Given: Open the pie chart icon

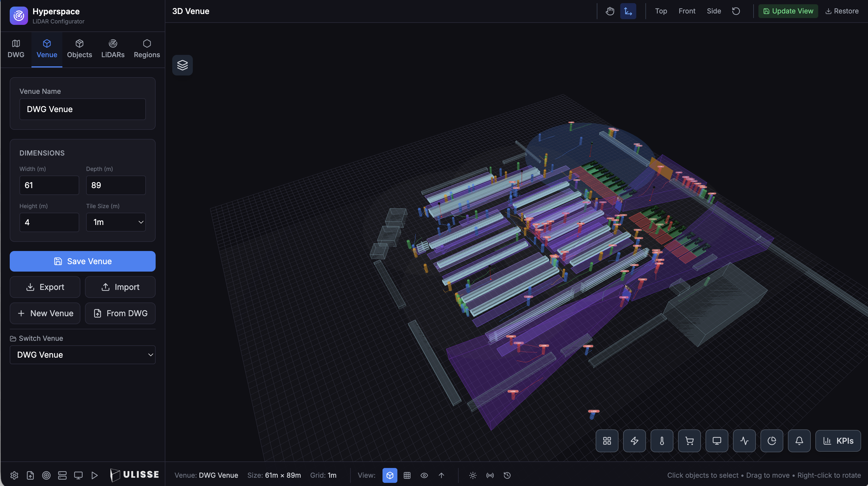Looking at the screenshot, I should [x=771, y=441].
